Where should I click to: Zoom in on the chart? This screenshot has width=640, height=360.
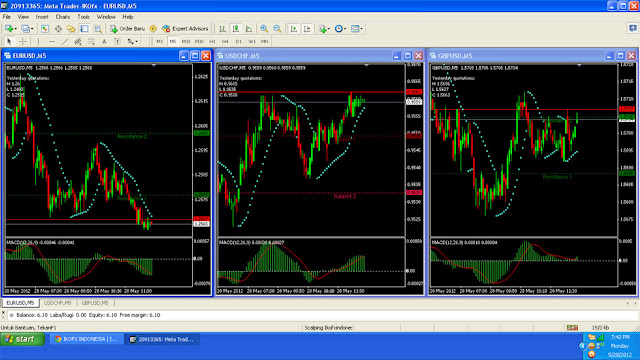(264, 29)
